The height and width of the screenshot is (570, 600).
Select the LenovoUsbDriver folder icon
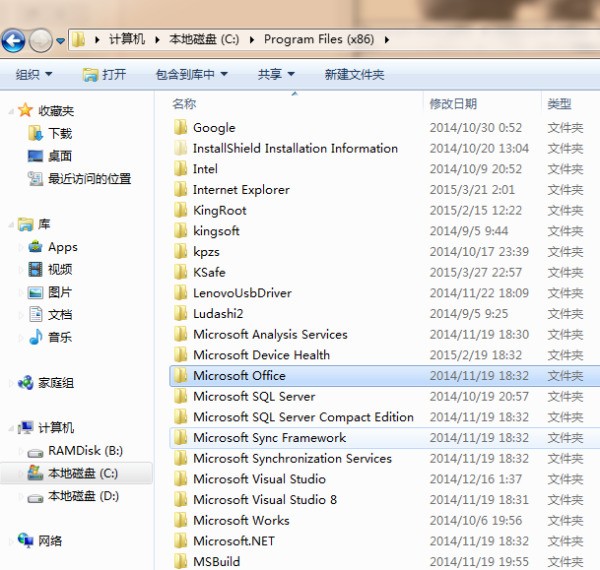click(x=180, y=293)
